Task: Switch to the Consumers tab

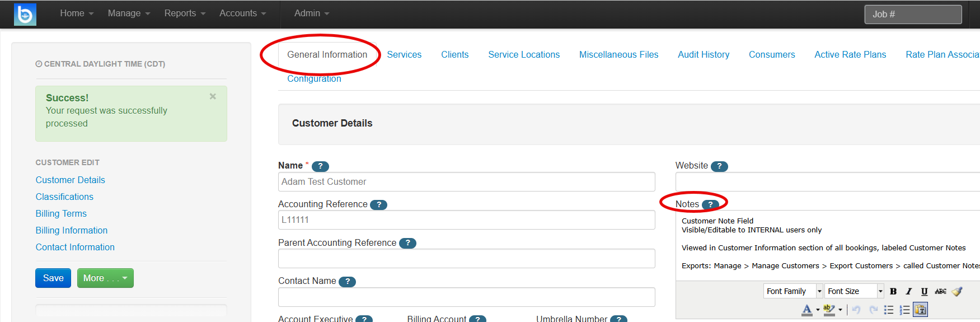Action: pos(772,55)
